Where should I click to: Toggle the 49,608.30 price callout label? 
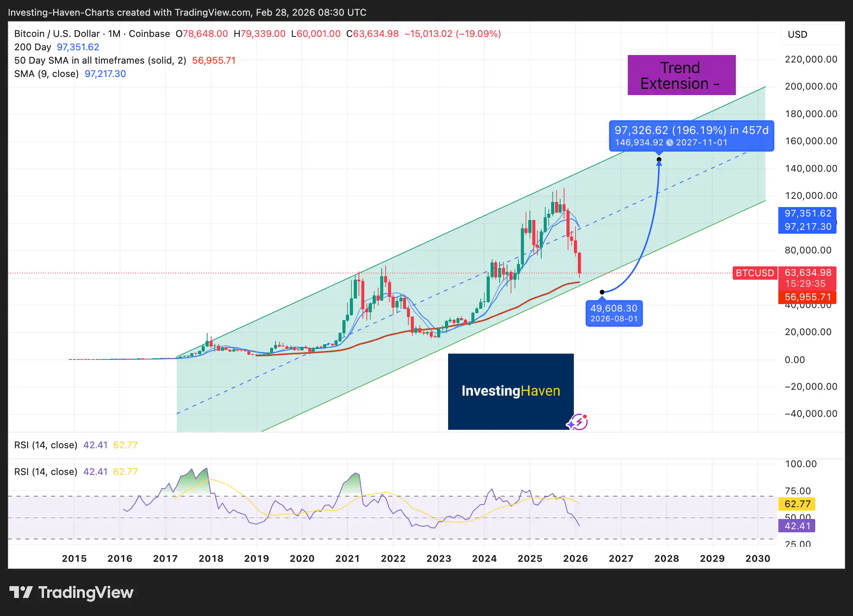614,313
